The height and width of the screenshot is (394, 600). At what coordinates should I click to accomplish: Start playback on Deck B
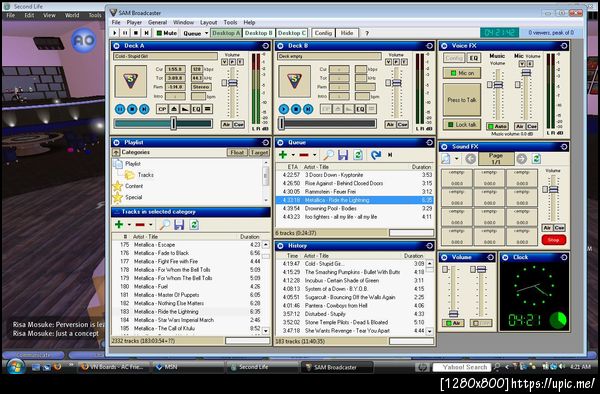[x=284, y=109]
